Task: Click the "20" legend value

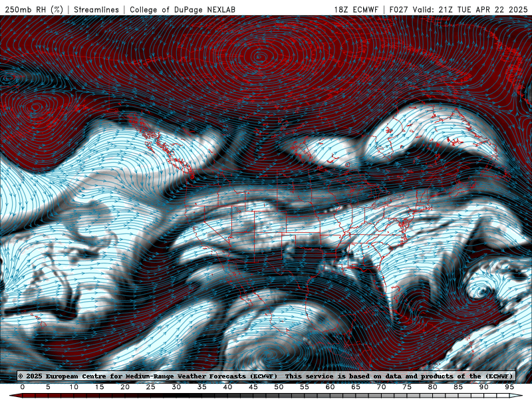Action: point(125,387)
